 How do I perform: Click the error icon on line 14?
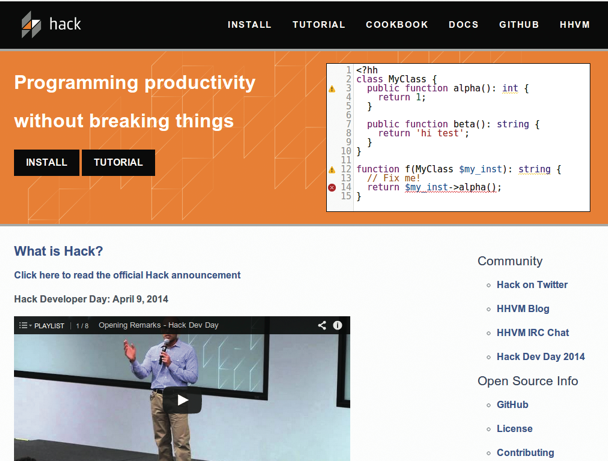pyautogui.click(x=333, y=188)
